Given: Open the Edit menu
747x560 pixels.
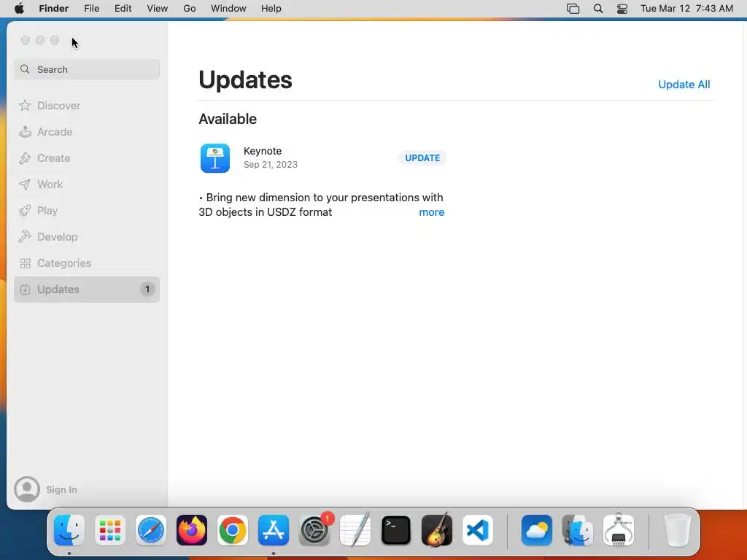Looking at the screenshot, I should [x=123, y=9].
